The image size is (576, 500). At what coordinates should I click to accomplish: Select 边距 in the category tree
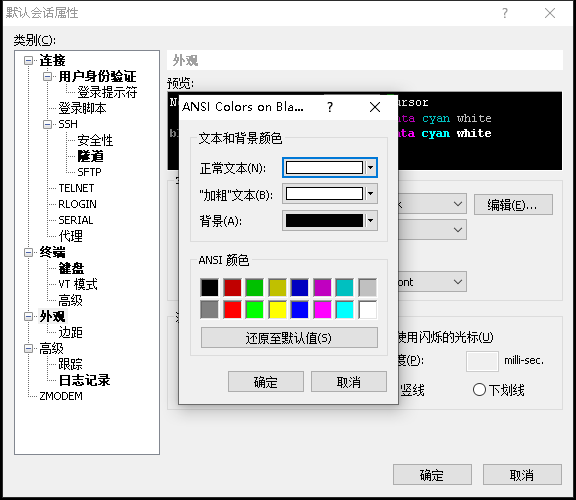(71, 332)
